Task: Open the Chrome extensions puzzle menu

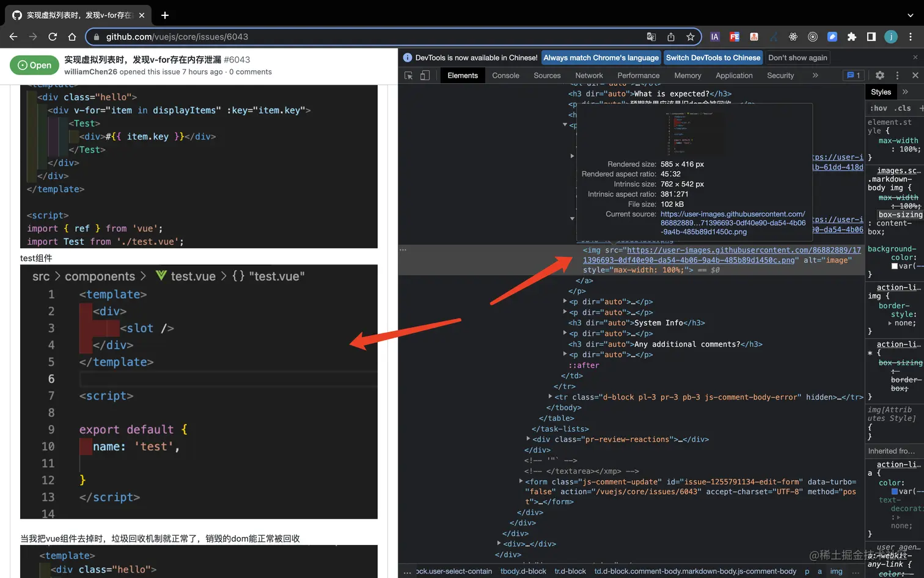Action: [x=852, y=37]
